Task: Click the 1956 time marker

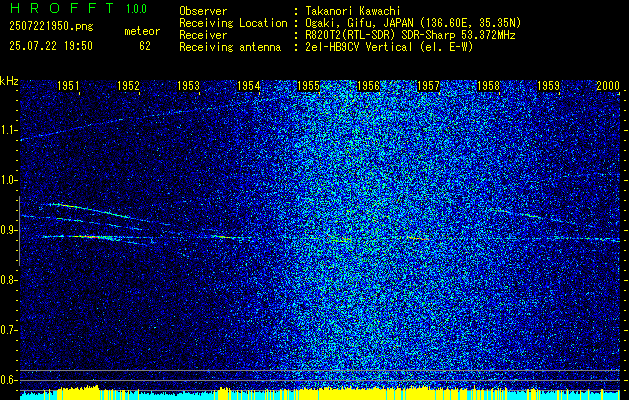Action: pyautogui.click(x=369, y=85)
